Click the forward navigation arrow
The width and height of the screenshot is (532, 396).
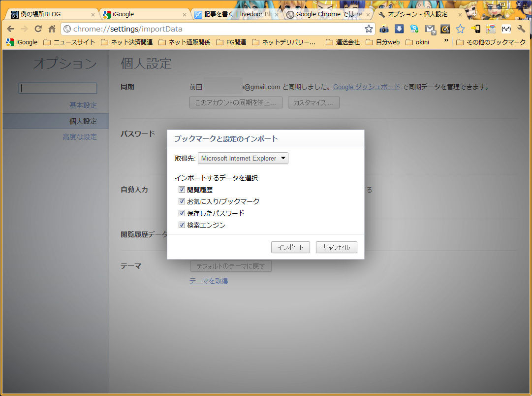(24, 29)
